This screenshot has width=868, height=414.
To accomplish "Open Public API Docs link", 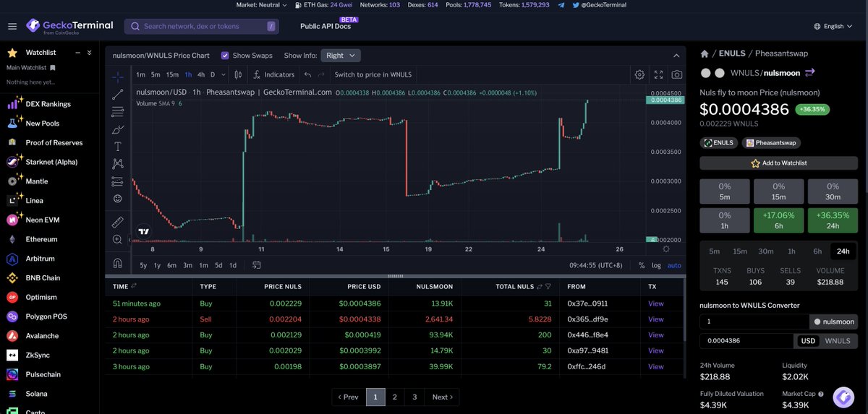I will (325, 27).
